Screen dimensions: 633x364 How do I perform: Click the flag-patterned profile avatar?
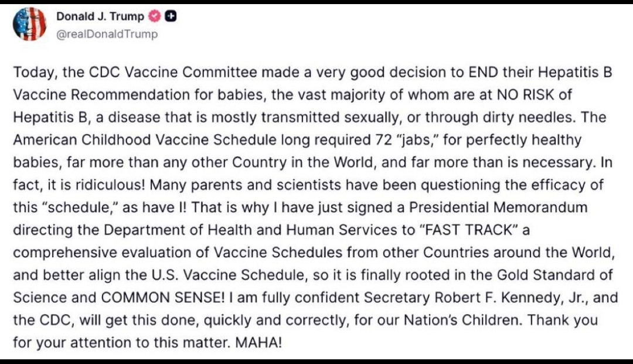click(29, 24)
